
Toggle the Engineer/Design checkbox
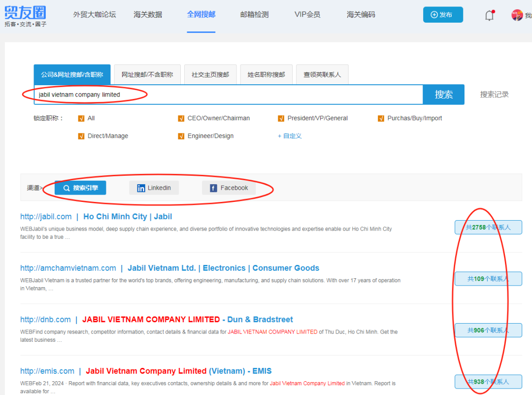coord(181,136)
